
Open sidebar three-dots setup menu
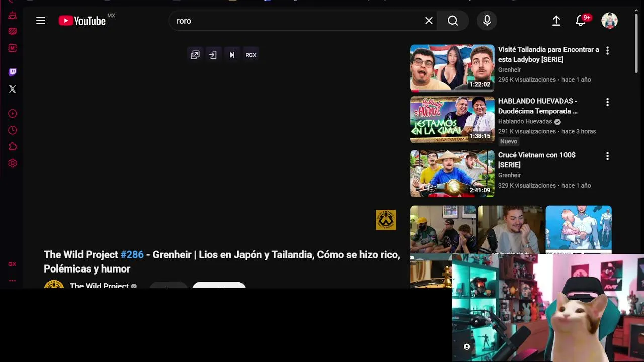tap(12, 281)
